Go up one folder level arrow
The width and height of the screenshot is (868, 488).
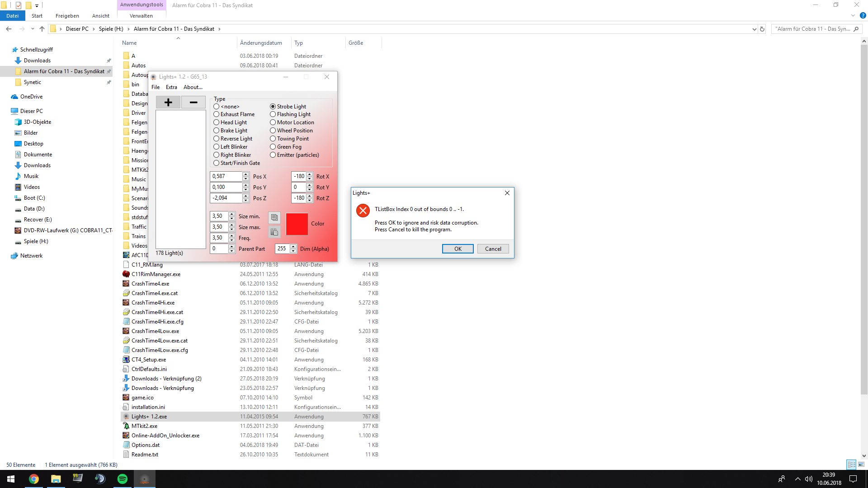pyautogui.click(x=42, y=29)
